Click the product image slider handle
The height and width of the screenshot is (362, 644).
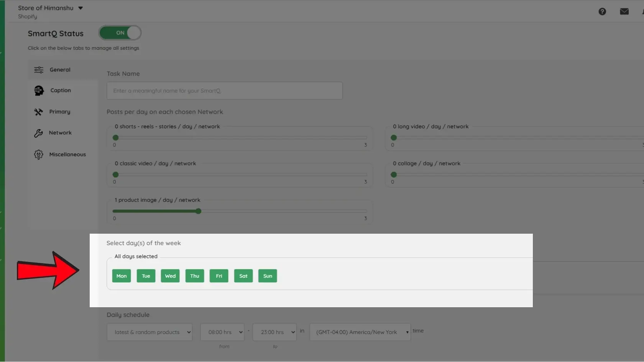pos(198,211)
